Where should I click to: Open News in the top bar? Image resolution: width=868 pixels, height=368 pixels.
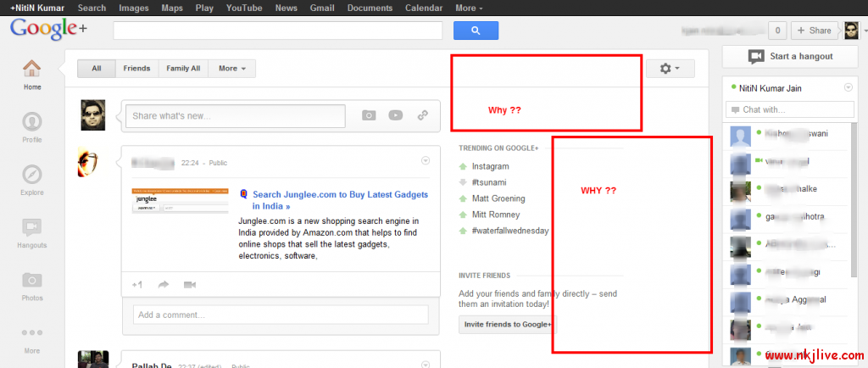point(287,8)
